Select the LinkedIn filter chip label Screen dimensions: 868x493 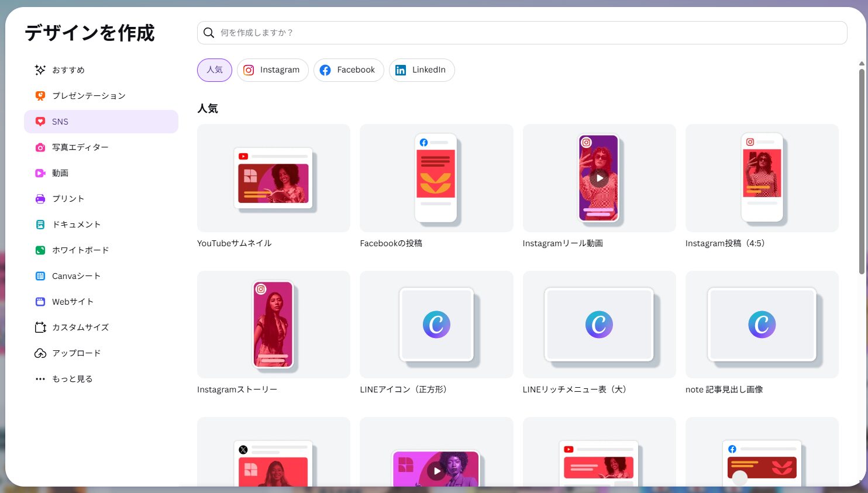point(429,70)
